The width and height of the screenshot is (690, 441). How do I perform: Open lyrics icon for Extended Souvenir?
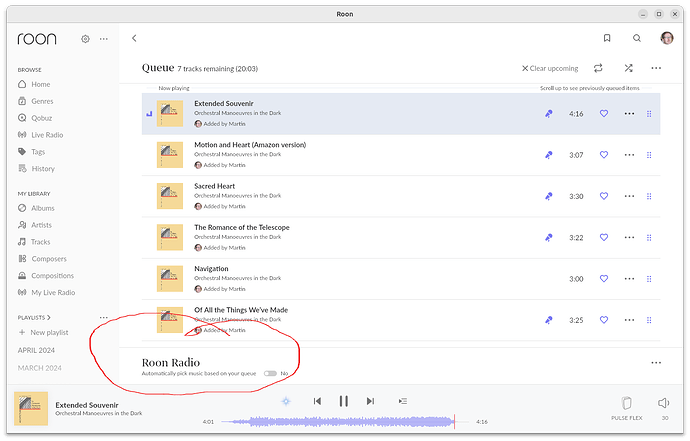click(549, 114)
